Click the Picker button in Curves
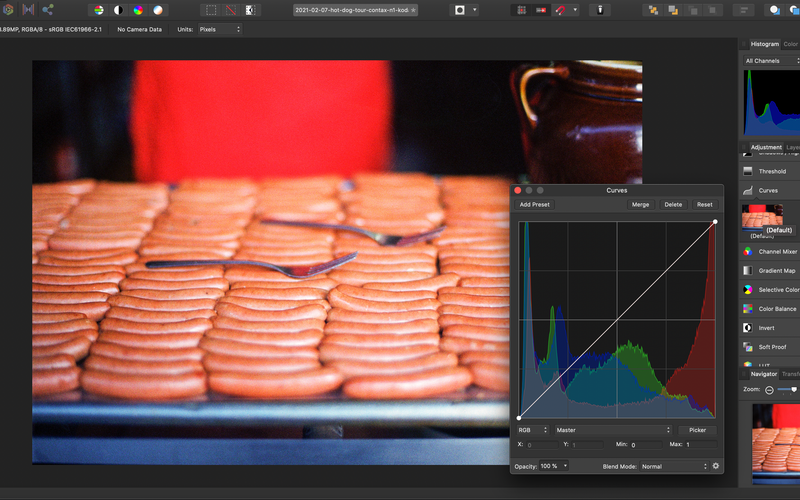 697,430
